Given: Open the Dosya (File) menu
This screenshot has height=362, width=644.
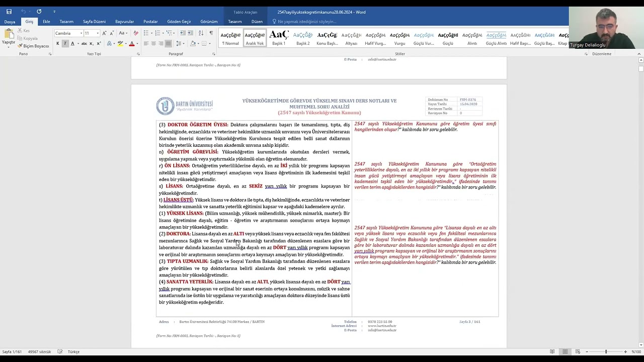Looking at the screenshot, I should pos(10,22).
